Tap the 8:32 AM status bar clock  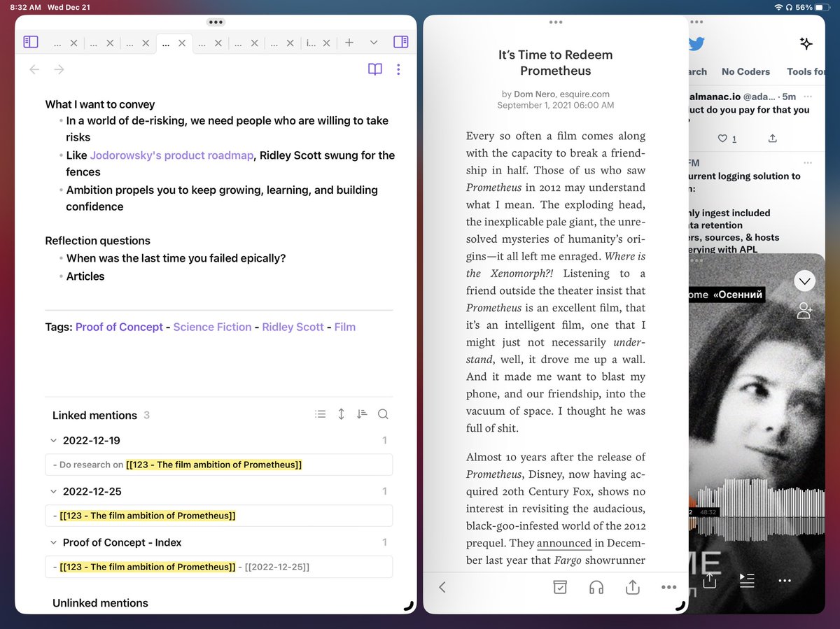click(x=27, y=7)
